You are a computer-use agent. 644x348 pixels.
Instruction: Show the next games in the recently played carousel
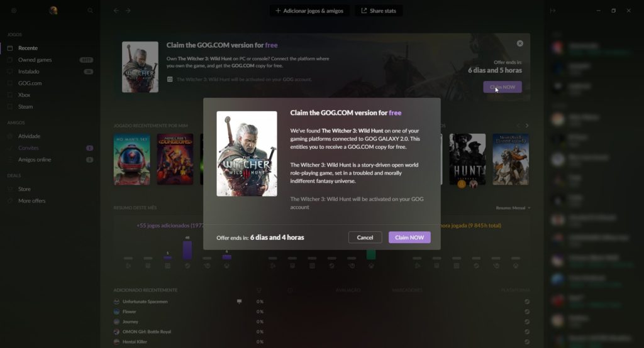coord(527,126)
